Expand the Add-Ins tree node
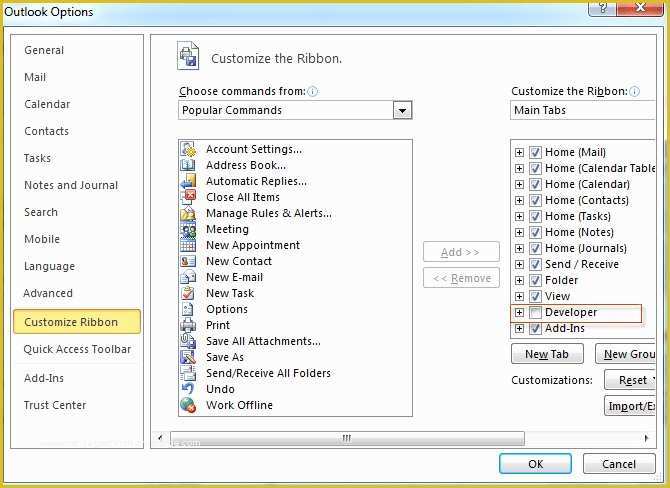 click(519, 328)
